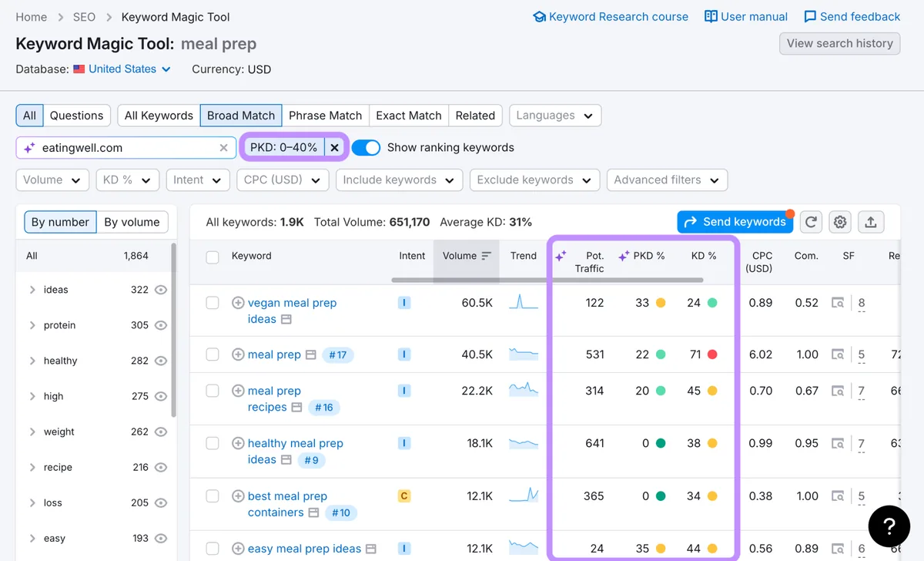924x561 pixels.
Task: Select the Related tab
Action: [x=475, y=116]
